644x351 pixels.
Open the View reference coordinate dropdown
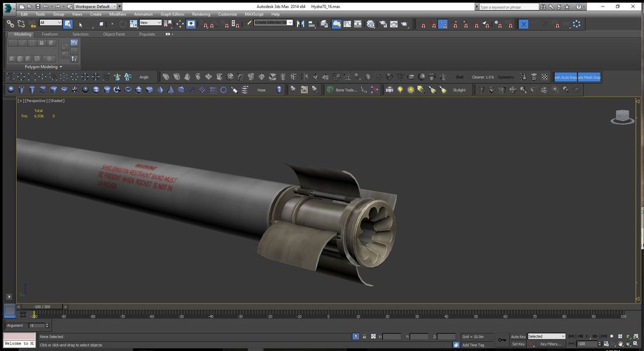[150, 23]
